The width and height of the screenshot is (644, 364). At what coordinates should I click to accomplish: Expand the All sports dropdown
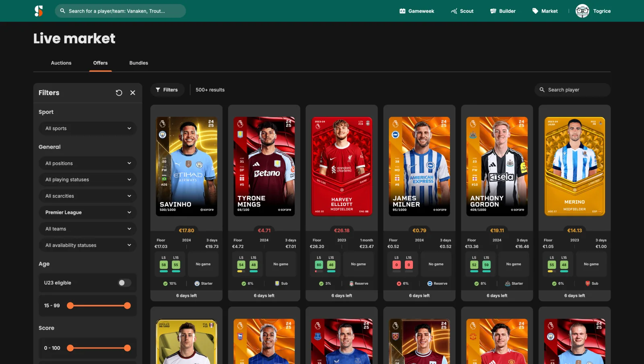coord(88,128)
